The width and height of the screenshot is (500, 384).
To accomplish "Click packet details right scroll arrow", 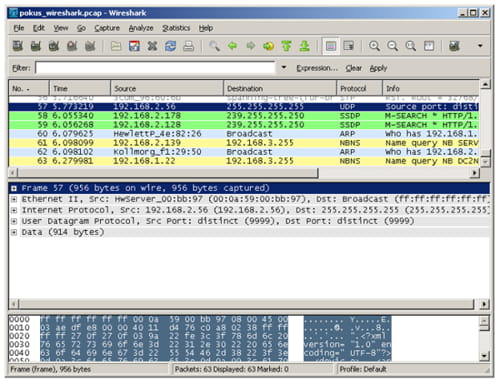I will [484, 304].
